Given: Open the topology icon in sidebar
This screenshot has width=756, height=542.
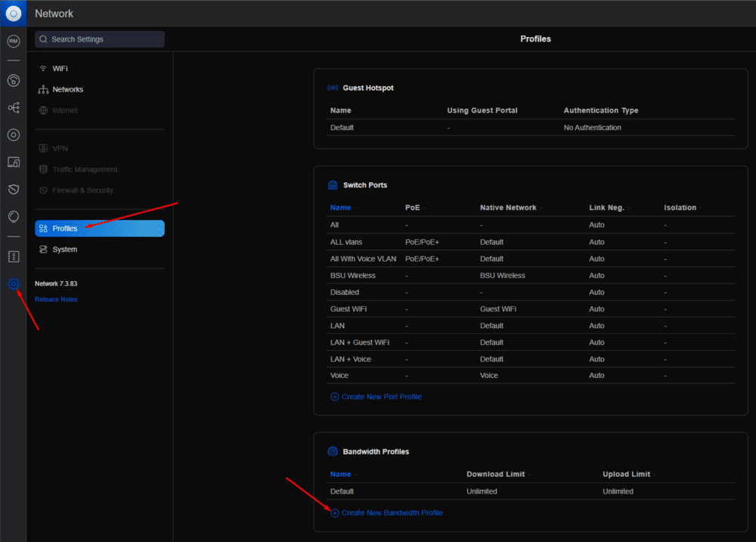Looking at the screenshot, I should [x=14, y=107].
